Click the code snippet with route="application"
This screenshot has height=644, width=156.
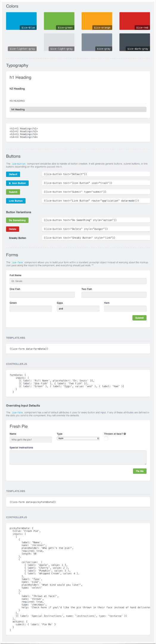pos(96,201)
